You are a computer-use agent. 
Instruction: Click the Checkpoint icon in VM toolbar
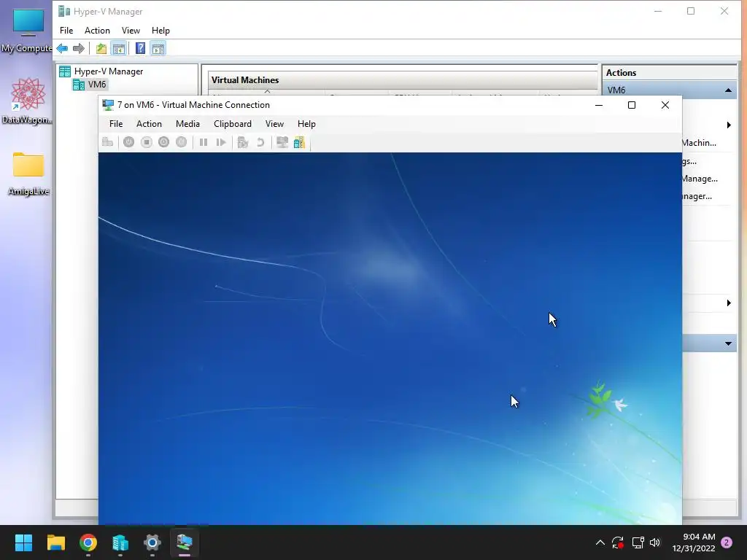click(x=243, y=142)
